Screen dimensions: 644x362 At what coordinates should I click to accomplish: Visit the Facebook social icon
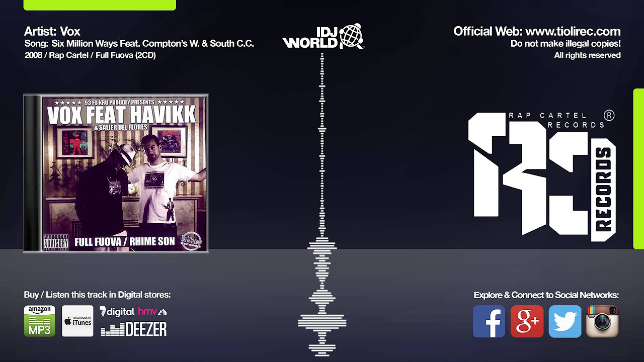click(489, 321)
